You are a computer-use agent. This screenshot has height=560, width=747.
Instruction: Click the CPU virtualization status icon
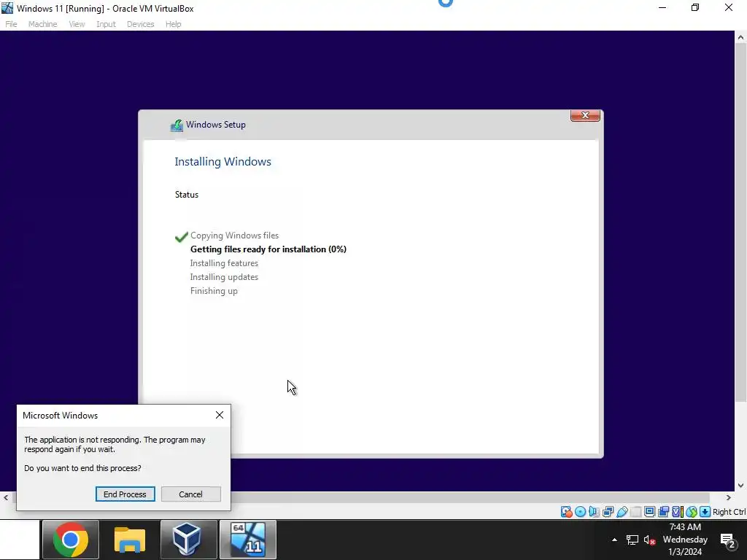pos(678,512)
